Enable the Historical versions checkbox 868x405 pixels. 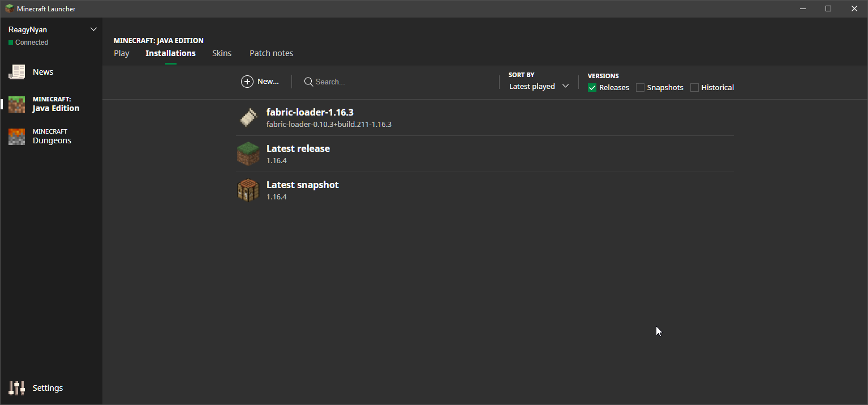point(694,87)
